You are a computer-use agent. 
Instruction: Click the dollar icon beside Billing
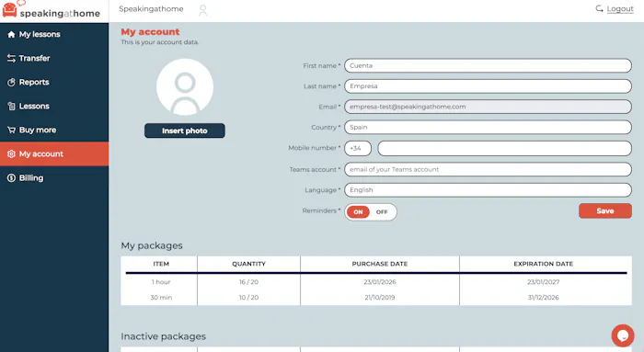(x=11, y=178)
